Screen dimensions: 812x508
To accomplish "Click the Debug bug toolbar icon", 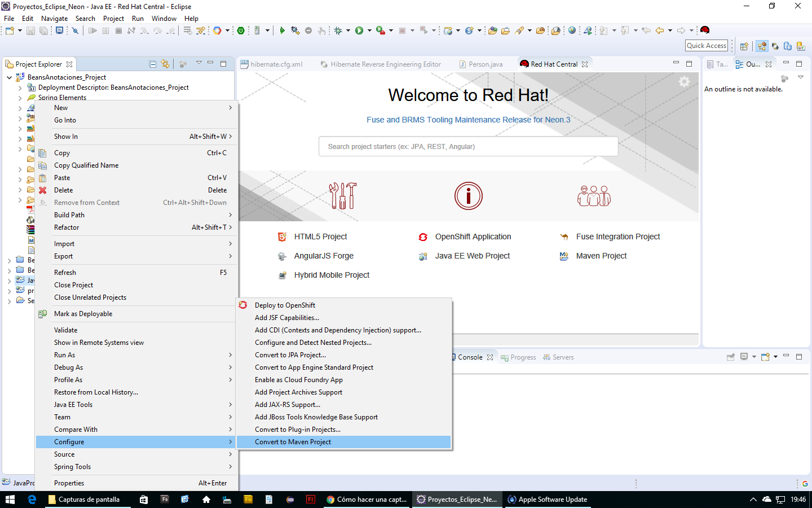I will (x=338, y=30).
